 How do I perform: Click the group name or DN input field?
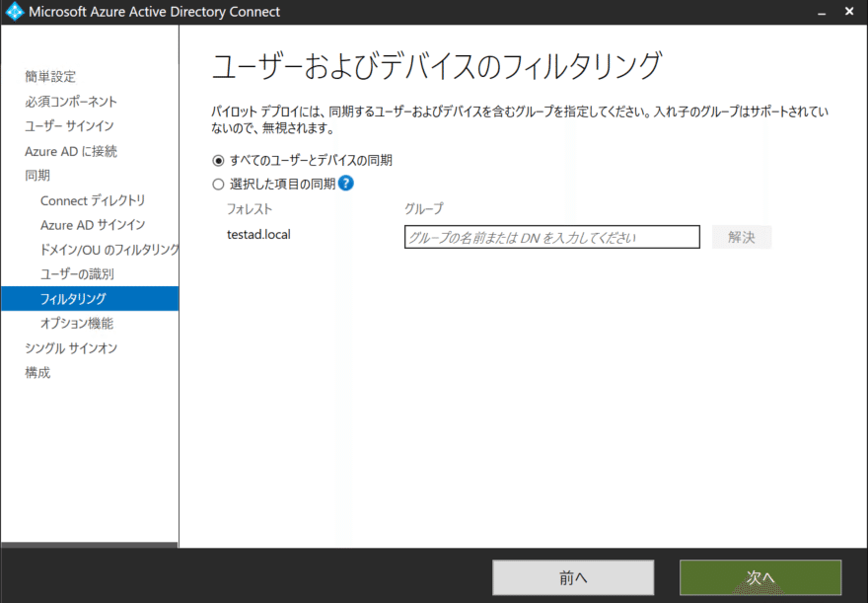point(552,237)
